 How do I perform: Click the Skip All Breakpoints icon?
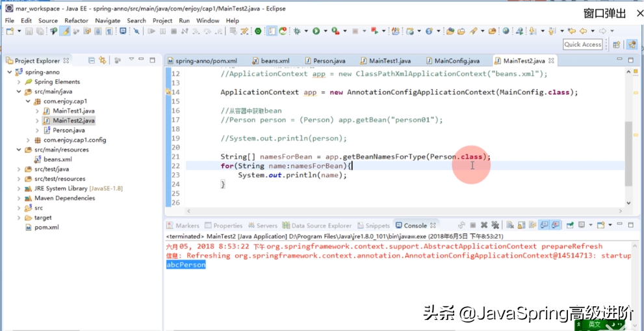(x=136, y=31)
